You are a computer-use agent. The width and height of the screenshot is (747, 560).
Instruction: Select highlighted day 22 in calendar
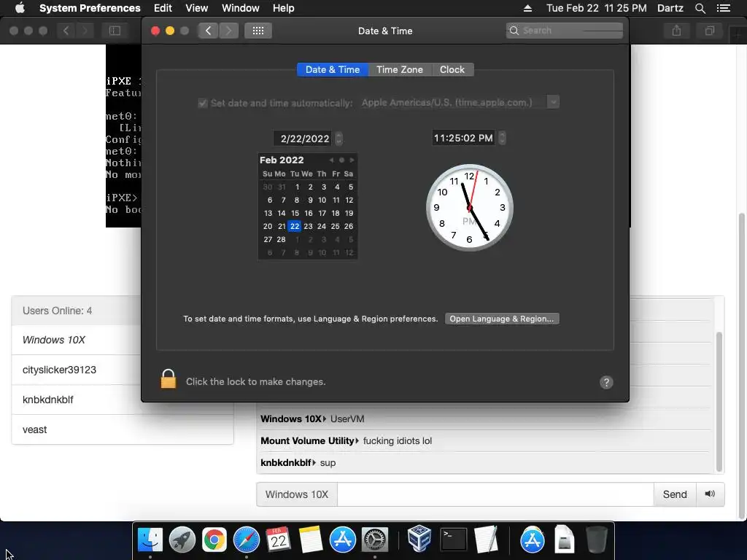coord(295,226)
